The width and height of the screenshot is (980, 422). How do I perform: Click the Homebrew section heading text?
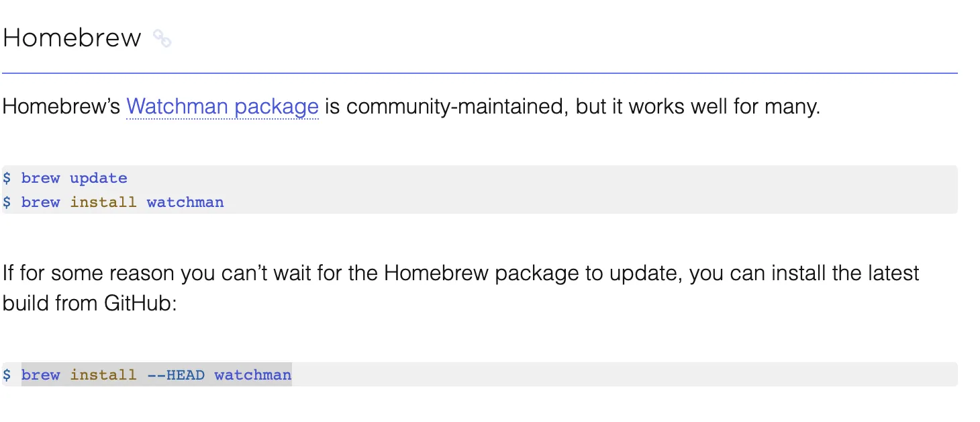click(72, 38)
